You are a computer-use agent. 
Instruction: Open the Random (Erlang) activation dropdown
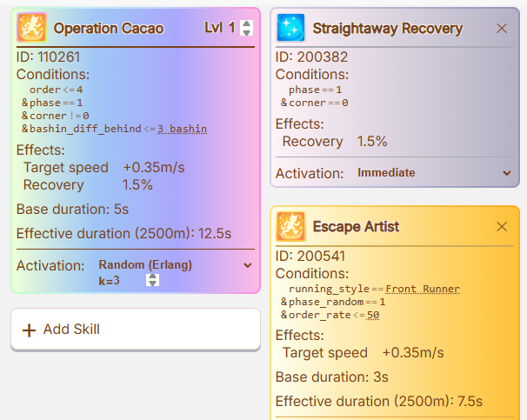pyautogui.click(x=175, y=265)
